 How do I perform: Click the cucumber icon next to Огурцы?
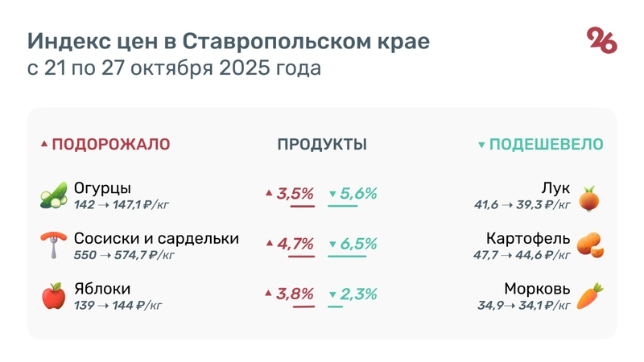(53, 196)
